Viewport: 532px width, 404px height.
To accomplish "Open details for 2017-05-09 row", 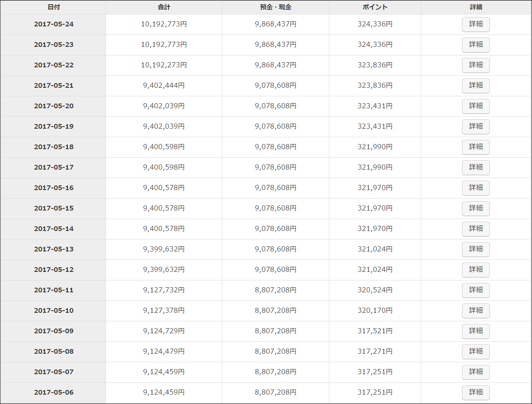I will 476,331.
